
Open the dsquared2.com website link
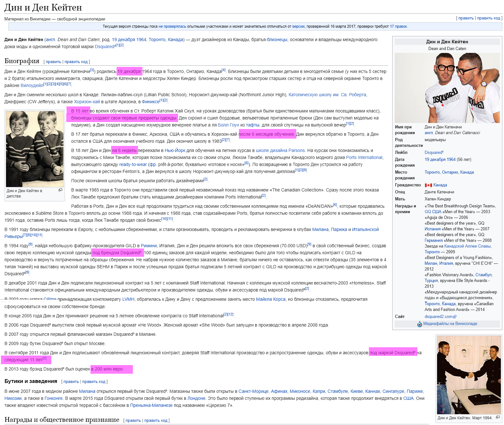(438, 317)
